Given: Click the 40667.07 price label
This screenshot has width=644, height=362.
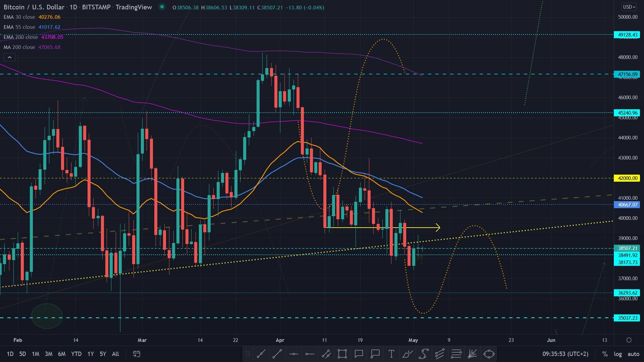Looking at the screenshot, I should pyautogui.click(x=627, y=205).
